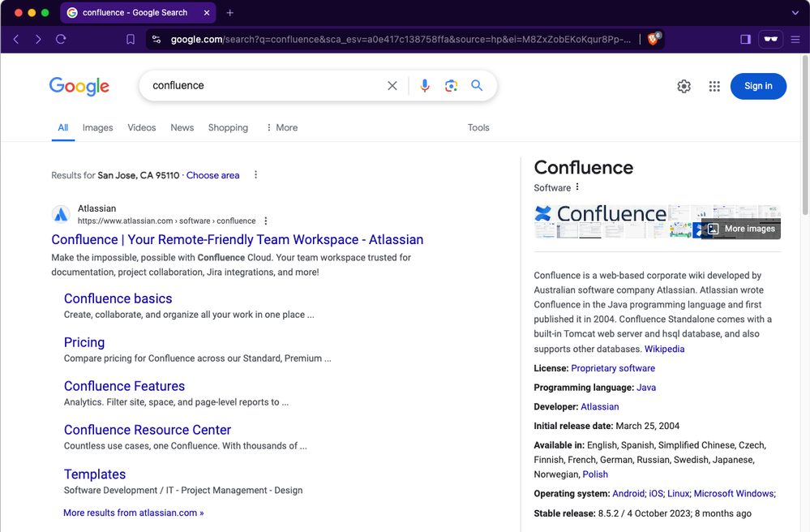Click the Google logo
This screenshot has width=810, height=532.
pos(79,86)
